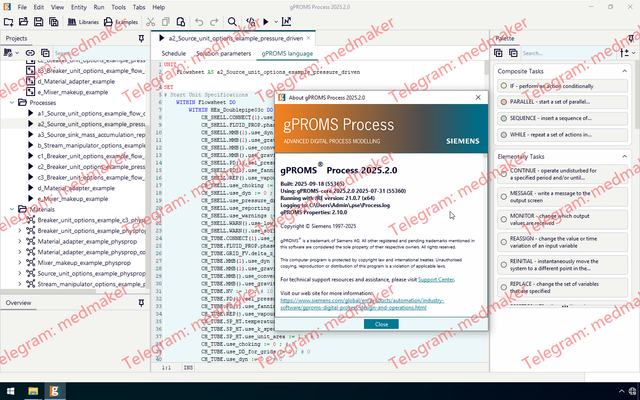Open the siemens.com website link in dialog
The width and height of the screenshot is (640, 400).
(362, 304)
